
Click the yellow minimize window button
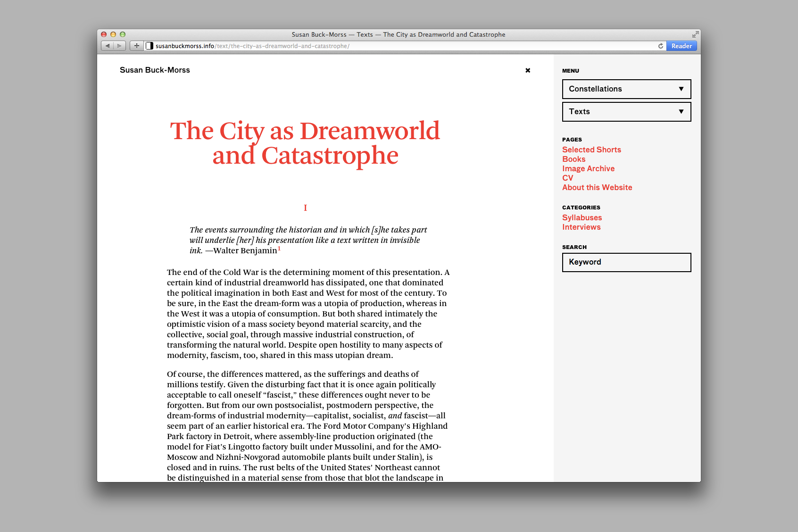coord(113,34)
